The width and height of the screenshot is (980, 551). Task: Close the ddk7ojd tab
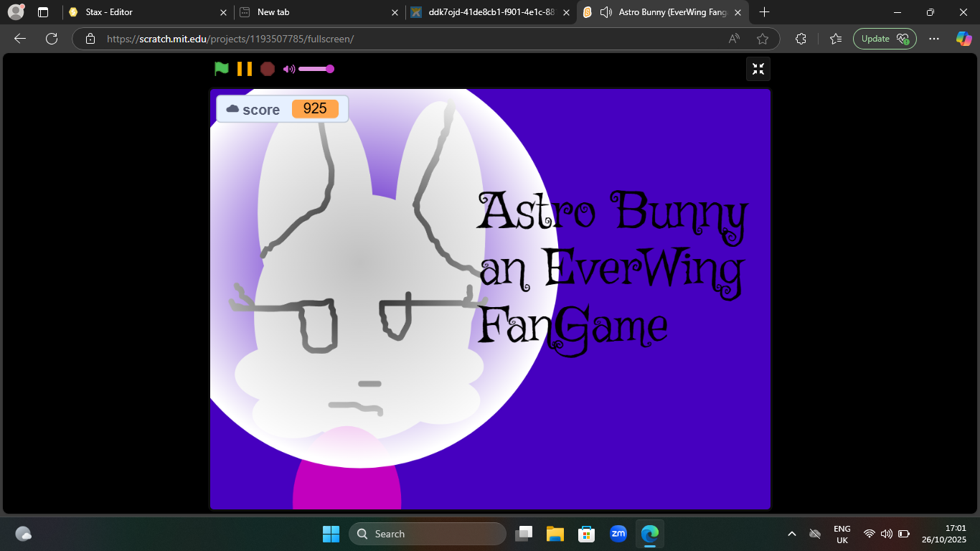(566, 12)
